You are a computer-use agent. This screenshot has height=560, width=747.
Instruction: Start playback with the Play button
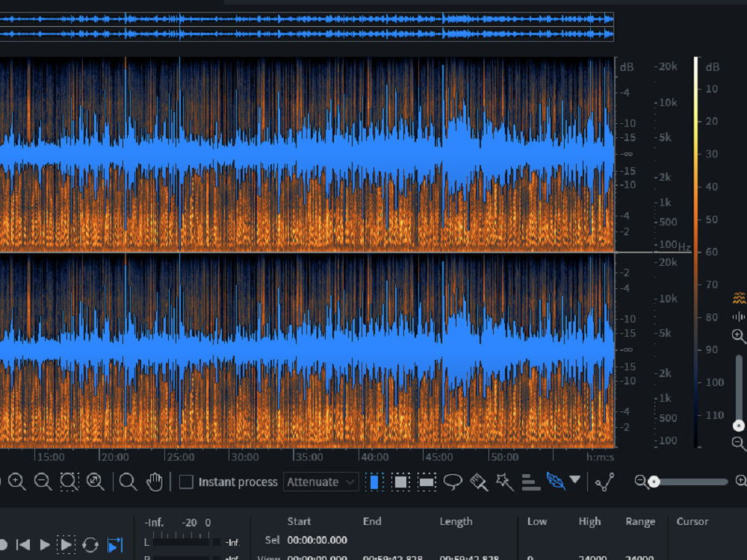(x=45, y=544)
